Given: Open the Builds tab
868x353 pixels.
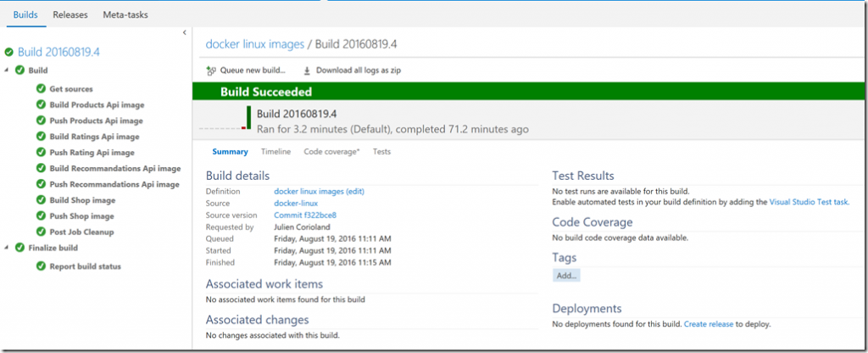Looking at the screenshot, I should tap(25, 15).
